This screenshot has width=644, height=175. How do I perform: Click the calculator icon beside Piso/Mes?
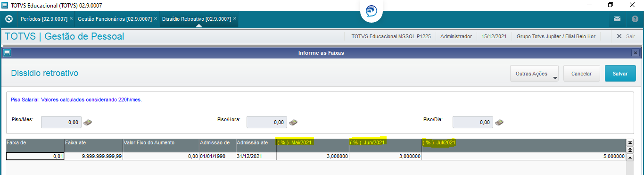(88, 122)
